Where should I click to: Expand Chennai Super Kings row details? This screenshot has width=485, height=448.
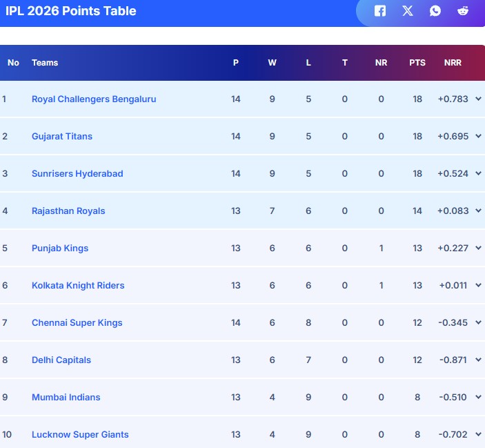pyautogui.click(x=478, y=322)
